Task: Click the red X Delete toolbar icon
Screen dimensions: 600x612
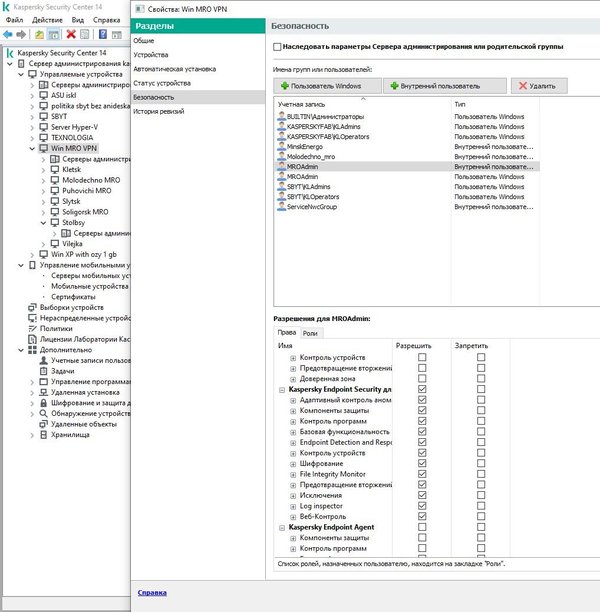Action: pyautogui.click(x=71, y=34)
